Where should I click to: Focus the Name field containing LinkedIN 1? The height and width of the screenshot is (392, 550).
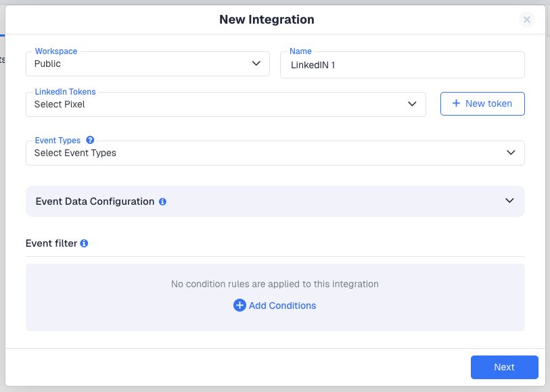tap(402, 65)
